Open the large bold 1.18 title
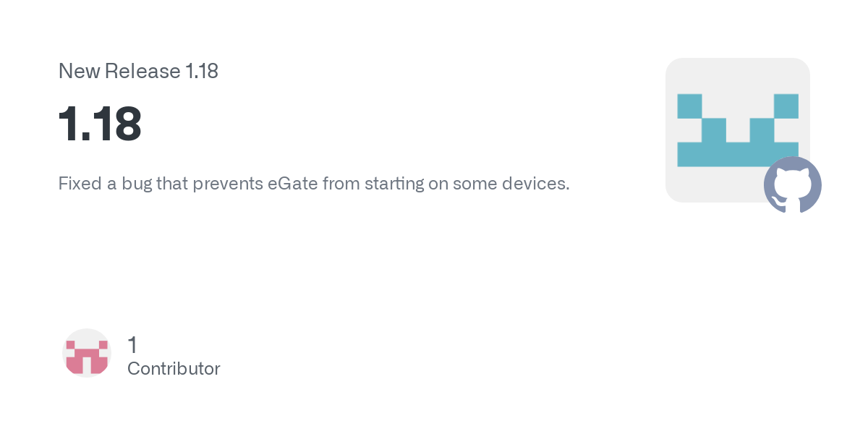The image size is (868, 434). [100, 124]
